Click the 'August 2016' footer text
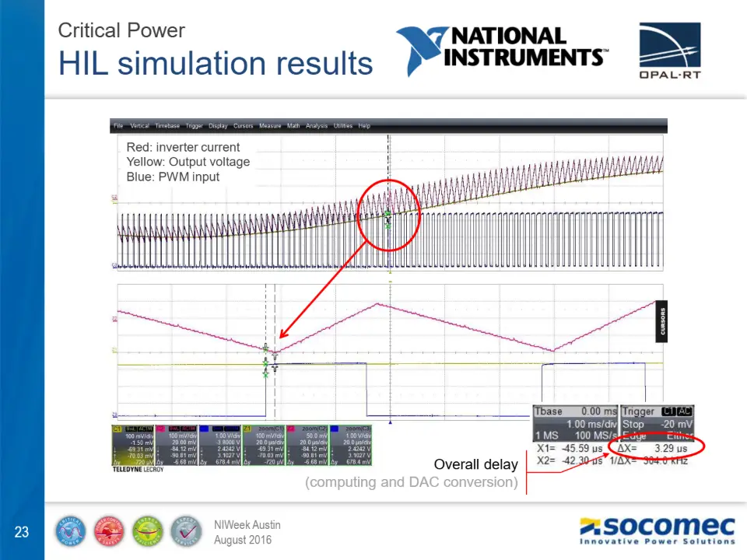The height and width of the screenshot is (560, 747). [x=243, y=540]
